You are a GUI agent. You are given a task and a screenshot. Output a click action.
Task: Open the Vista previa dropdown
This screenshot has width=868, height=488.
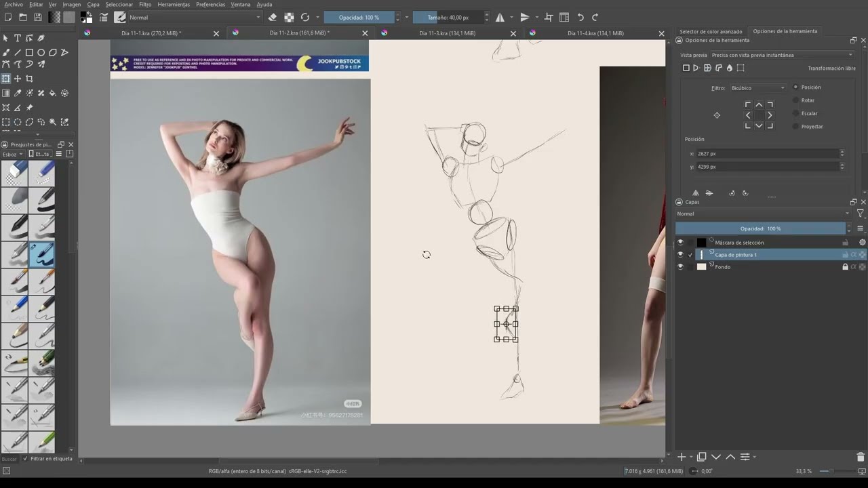coord(782,55)
